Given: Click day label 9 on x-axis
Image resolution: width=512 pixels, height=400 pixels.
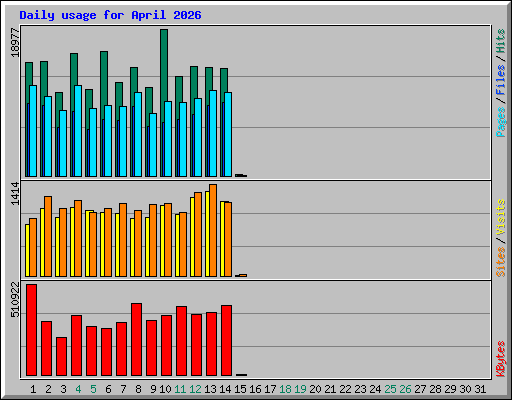Looking at the screenshot, I should coord(153,389).
